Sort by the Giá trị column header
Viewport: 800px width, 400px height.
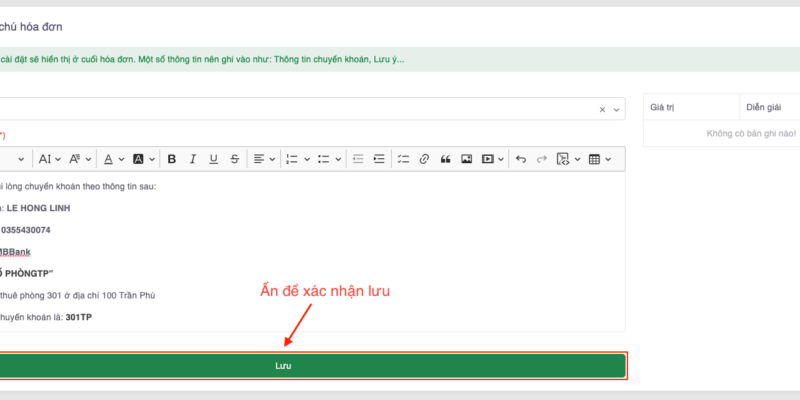pos(665,107)
